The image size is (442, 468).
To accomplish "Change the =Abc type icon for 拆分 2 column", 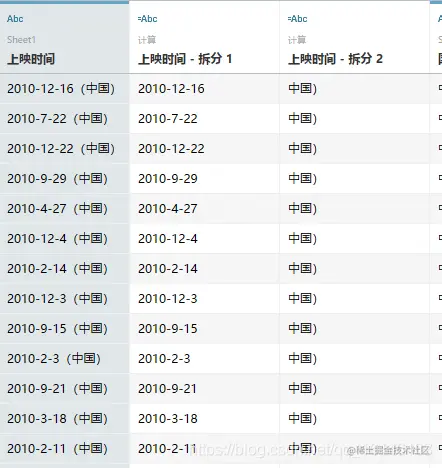I will [x=297, y=19].
